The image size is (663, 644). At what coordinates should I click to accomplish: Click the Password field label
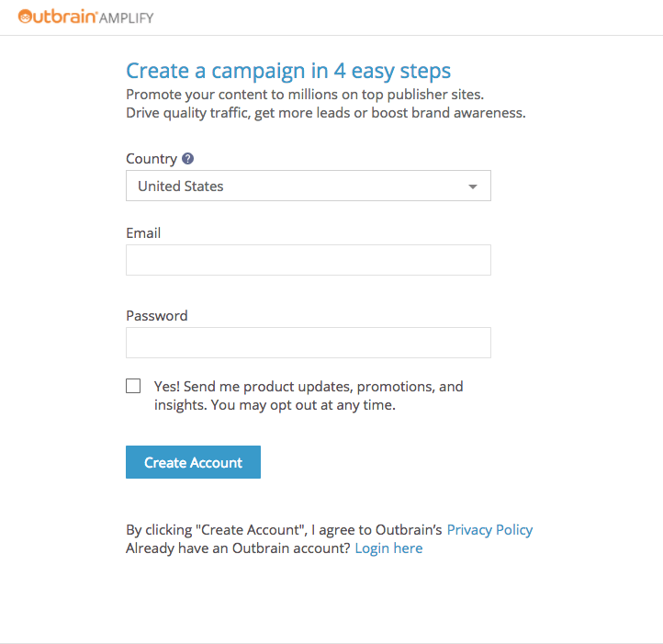[x=156, y=316]
